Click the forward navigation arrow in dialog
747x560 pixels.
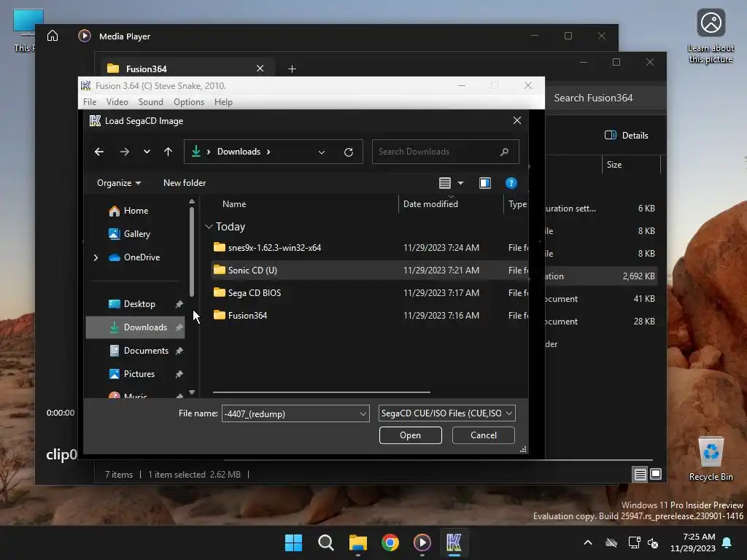124,152
